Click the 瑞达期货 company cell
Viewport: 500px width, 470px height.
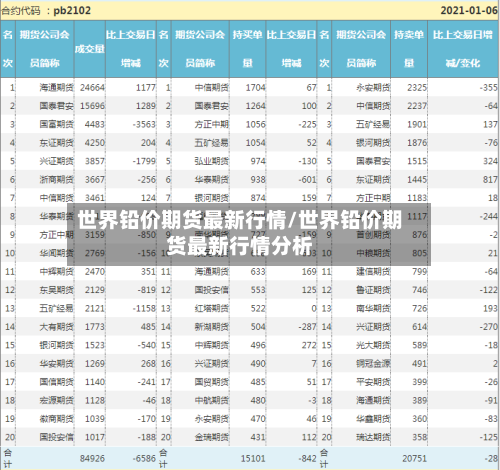373,437
